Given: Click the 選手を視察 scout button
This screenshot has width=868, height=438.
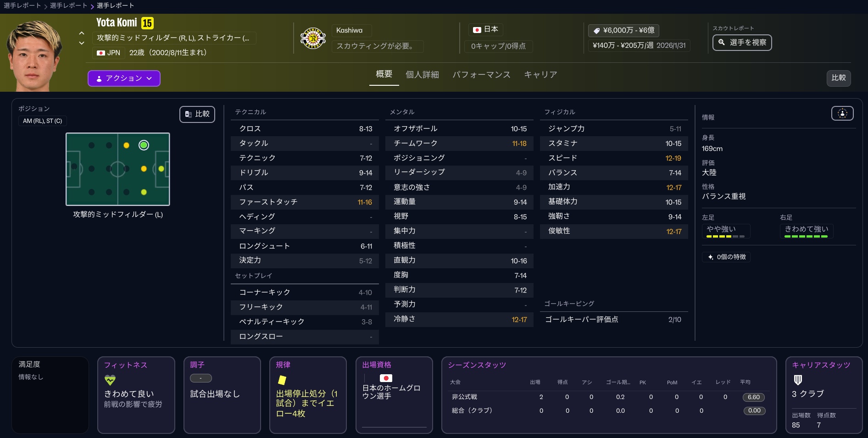Looking at the screenshot, I should (742, 43).
